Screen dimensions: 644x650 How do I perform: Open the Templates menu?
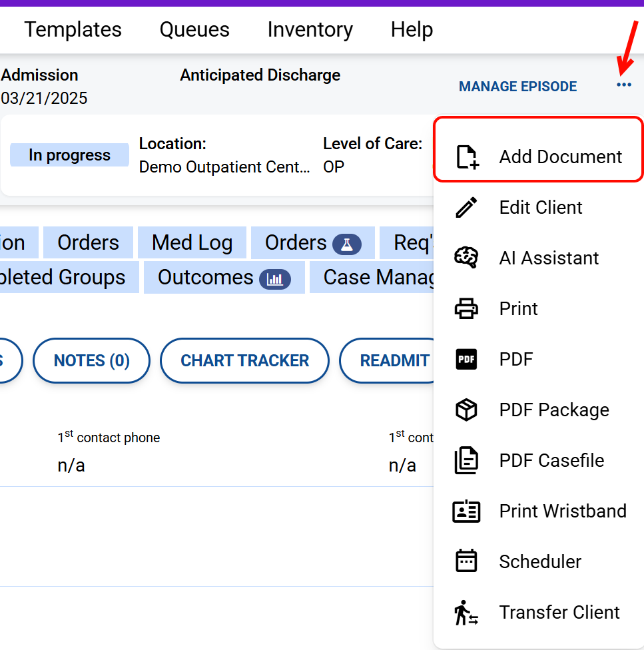(x=73, y=30)
